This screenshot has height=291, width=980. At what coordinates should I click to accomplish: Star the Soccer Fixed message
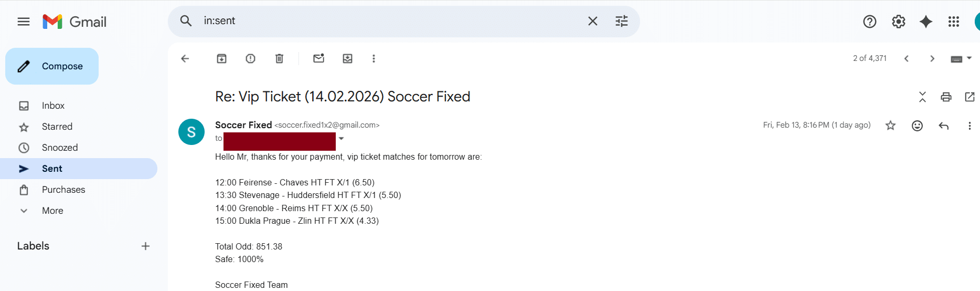point(890,126)
